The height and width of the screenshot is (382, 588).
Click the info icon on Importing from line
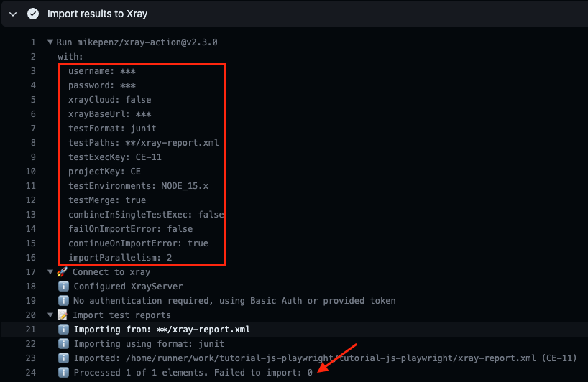pos(63,330)
